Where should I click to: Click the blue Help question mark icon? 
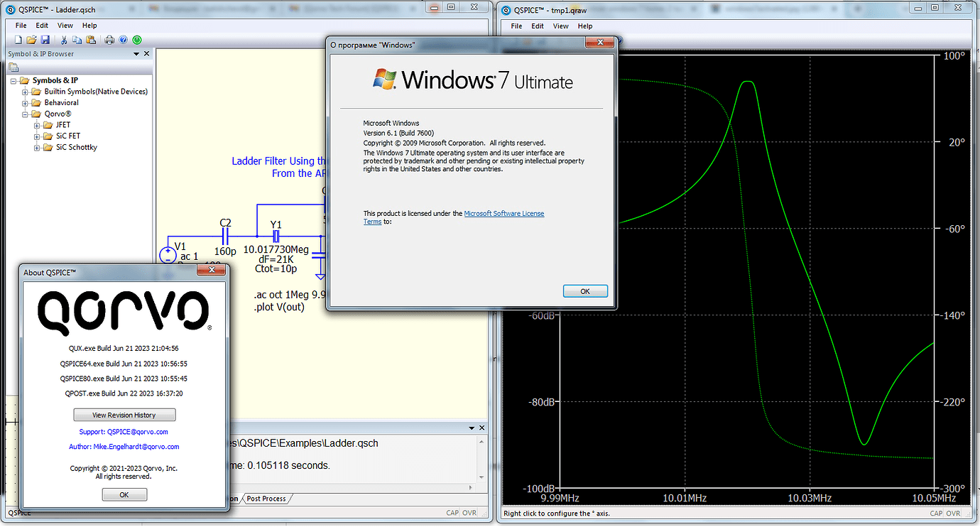[123, 40]
